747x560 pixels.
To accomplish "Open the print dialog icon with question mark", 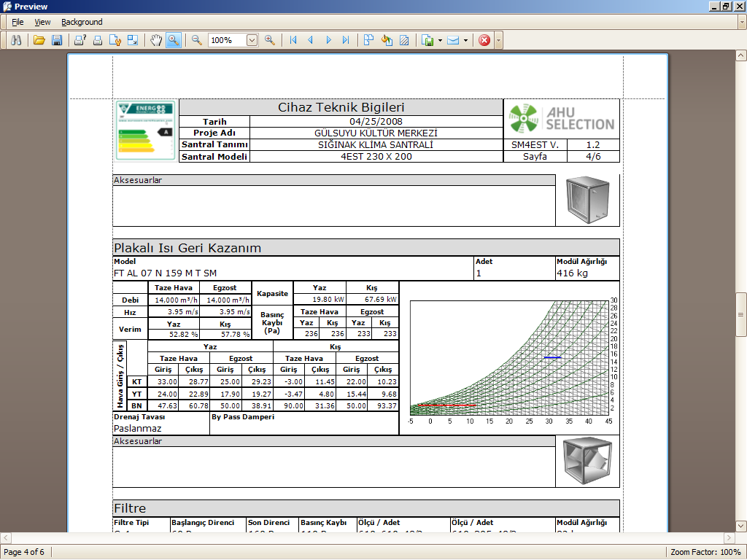I will (80, 40).
